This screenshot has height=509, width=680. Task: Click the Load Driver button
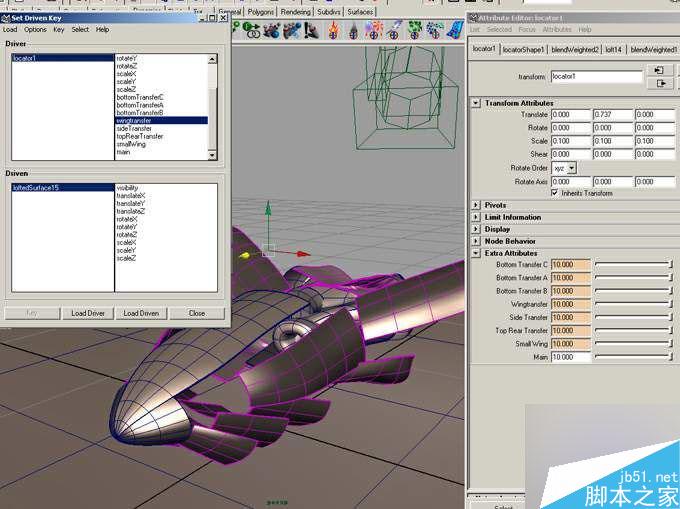pyautogui.click(x=88, y=313)
